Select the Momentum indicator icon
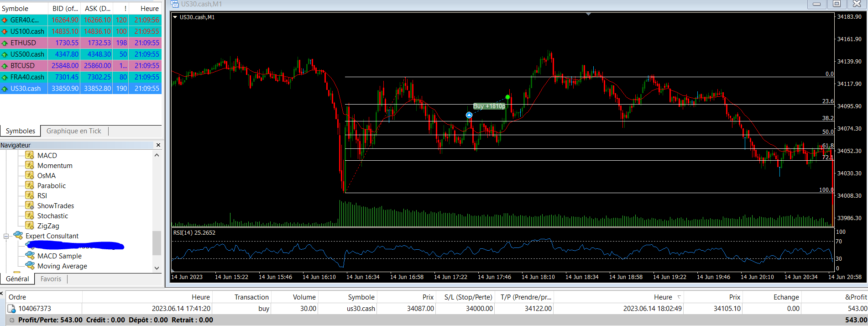The image size is (868, 326). (30, 165)
